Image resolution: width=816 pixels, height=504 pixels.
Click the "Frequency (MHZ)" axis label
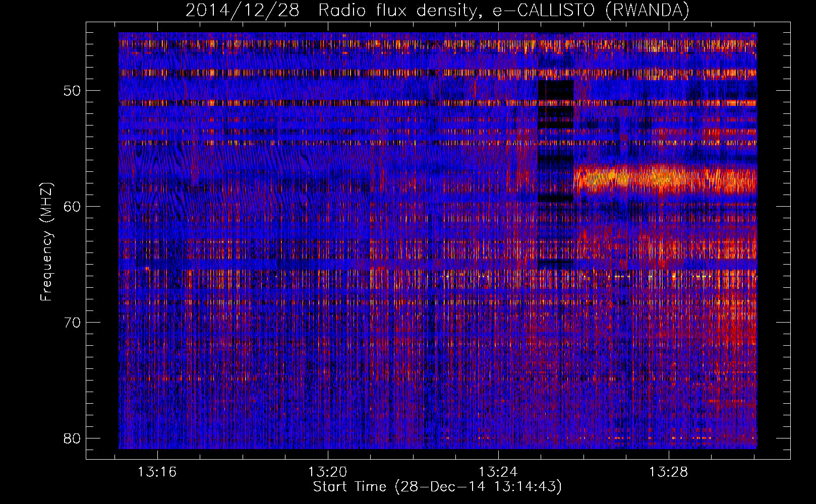(x=46, y=241)
